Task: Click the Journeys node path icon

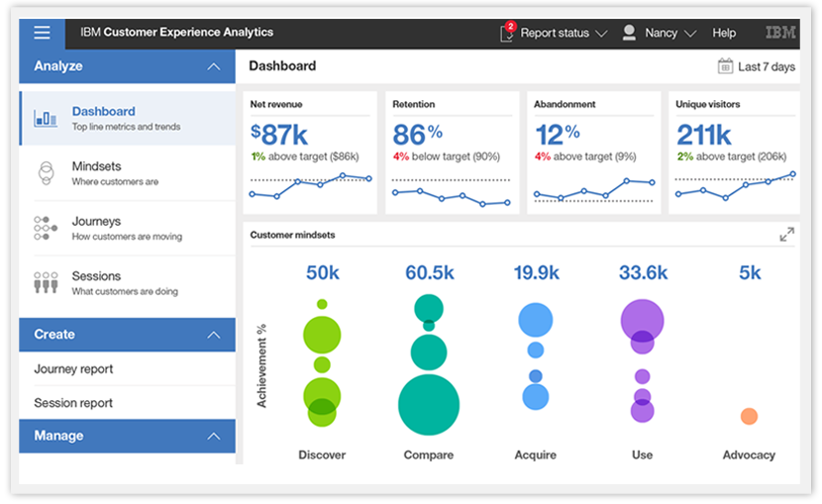Action: tap(46, 228)
